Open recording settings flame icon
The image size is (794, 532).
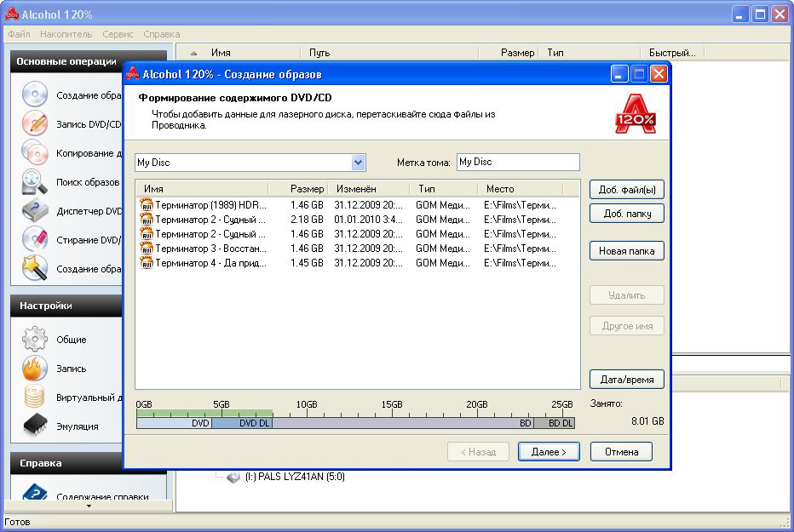[x=34, y=369]
